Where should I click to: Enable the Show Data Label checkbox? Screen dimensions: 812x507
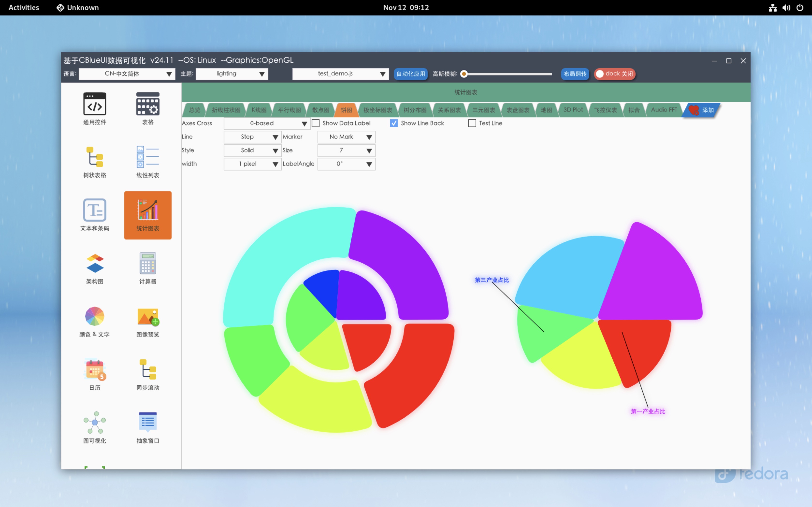316,123
